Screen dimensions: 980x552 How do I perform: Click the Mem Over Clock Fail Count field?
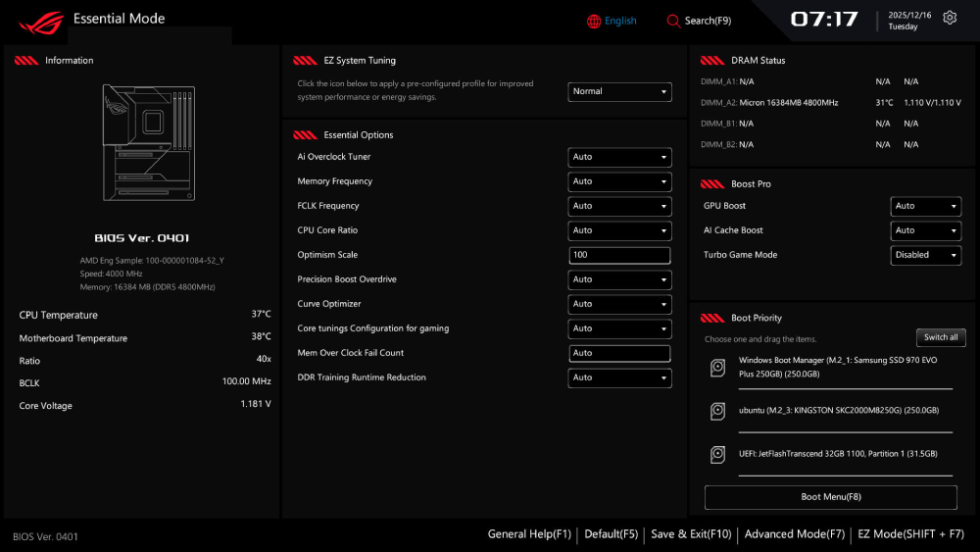point(619,353)
